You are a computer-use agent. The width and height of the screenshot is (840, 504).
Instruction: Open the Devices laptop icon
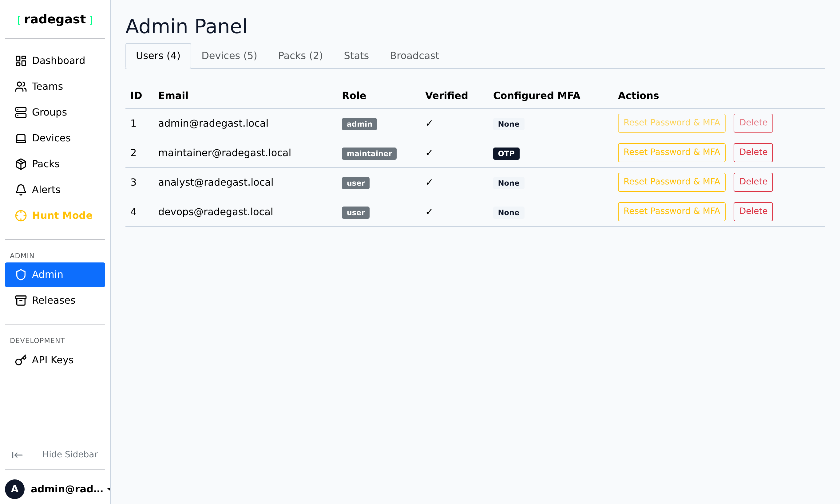point(21,138)
